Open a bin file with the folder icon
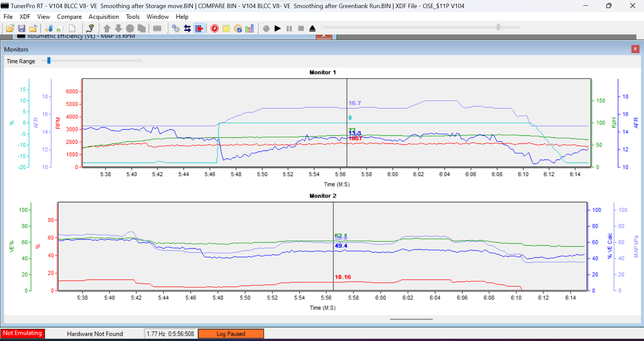644x341 pixels. (x=10, y=29)
